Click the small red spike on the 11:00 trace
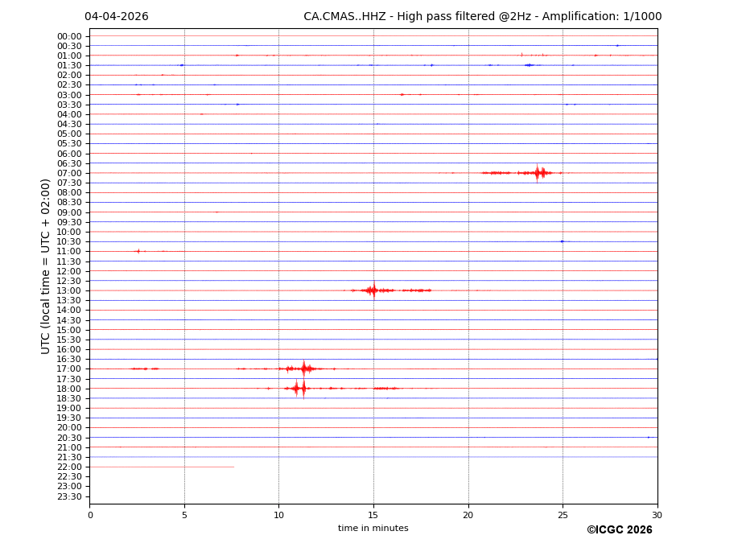This screenshot has width=746, height=560. (x=138, y=251)
